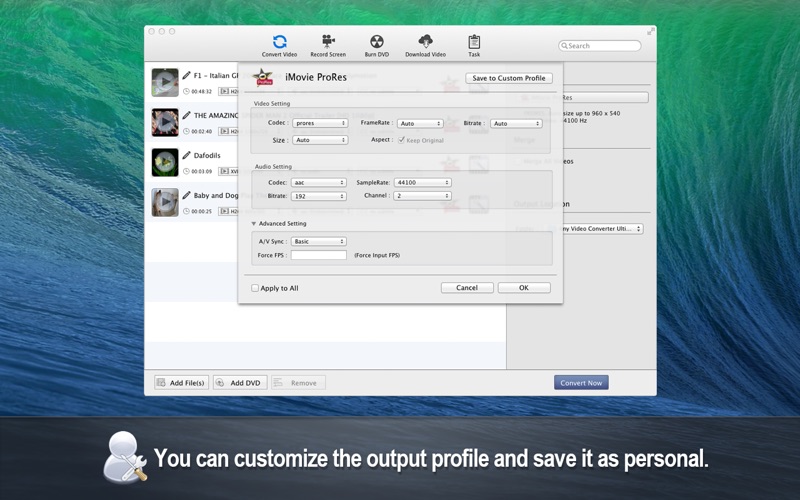Play the Dafodils video thumbnail
This screenshot has width=800, height=500.
point(165,162)
